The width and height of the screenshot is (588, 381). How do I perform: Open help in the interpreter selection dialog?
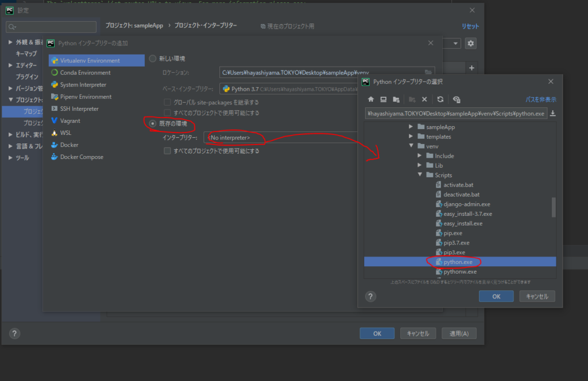tap(370, 296)
